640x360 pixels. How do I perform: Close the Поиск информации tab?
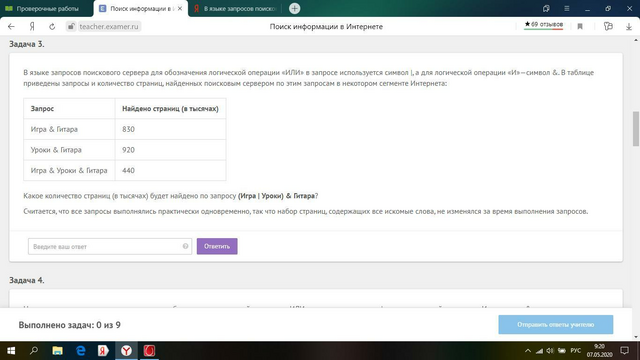(x=180, y=9)
